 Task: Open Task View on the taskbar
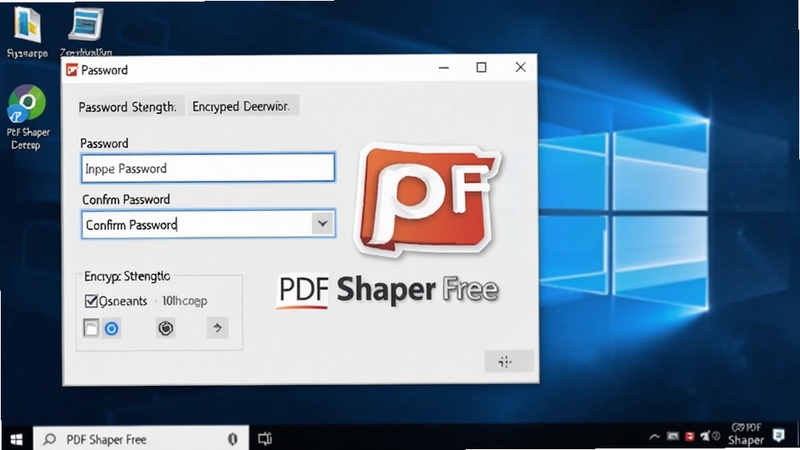pyautogui.click(x=265, y=439)
